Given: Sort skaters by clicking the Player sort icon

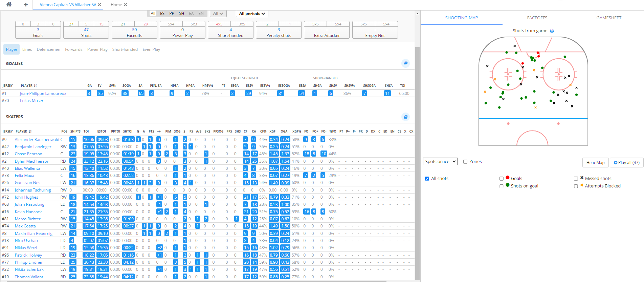Looking at the screenshot, I should [30, 132].
